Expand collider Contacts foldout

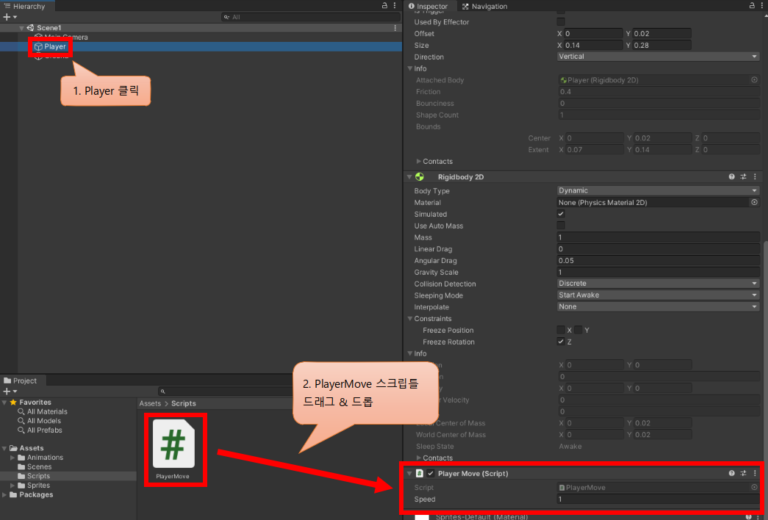point(418,161)
